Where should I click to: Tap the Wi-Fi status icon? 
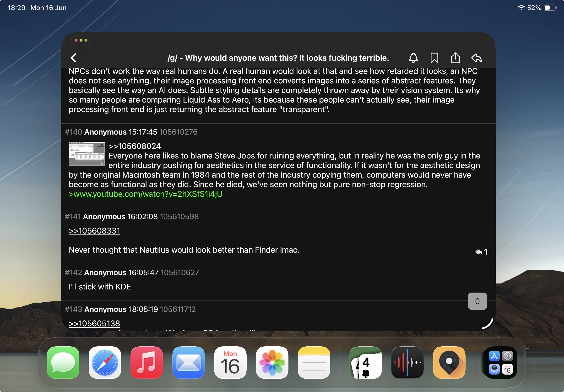pos(521,8)
